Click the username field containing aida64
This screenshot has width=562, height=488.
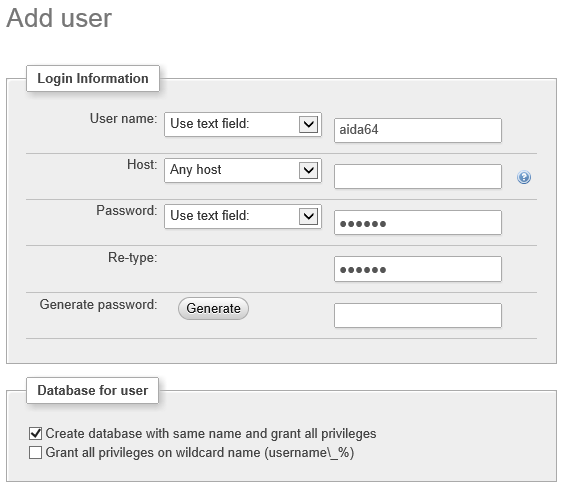click(418, 130)
